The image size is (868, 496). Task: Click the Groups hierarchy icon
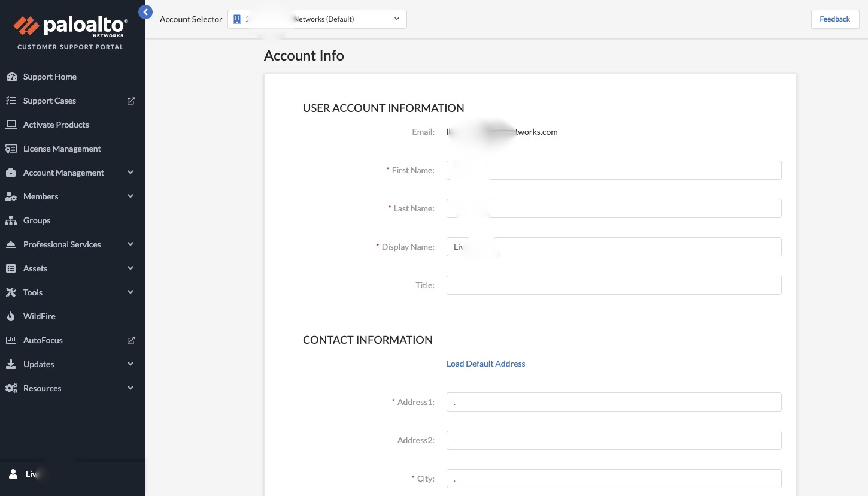[11, 220]
